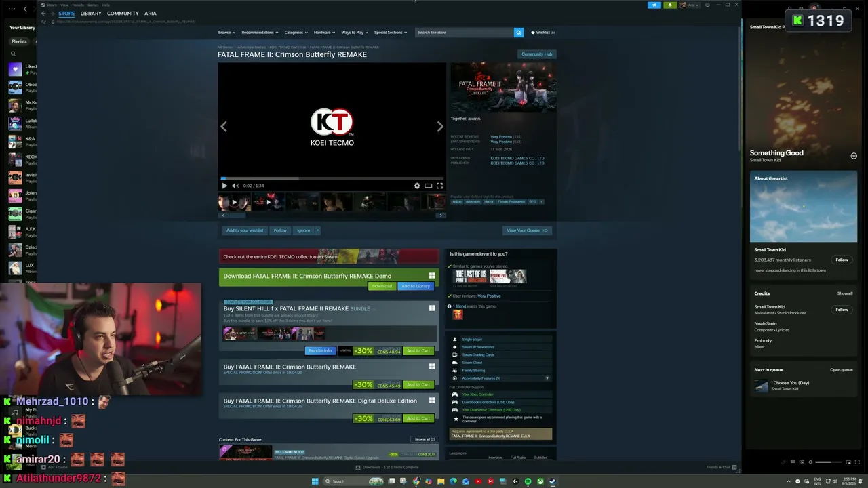Add Digital Deluxe Edition to cart
The height and width of the screenshot is (488, 868).
point(418,418)
